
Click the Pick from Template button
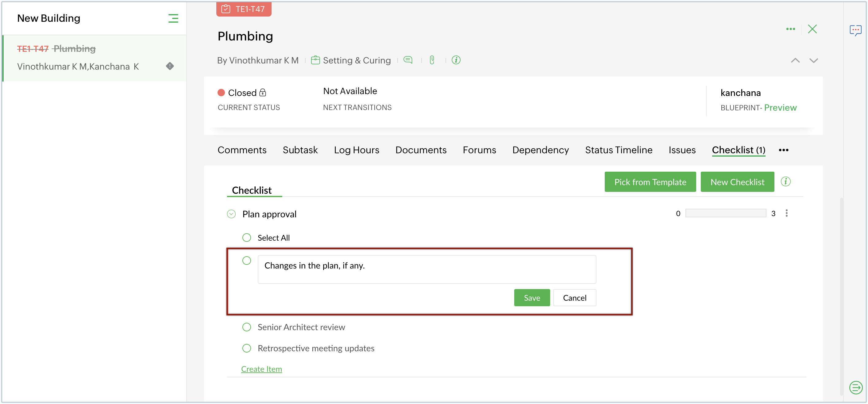click(x=650, y=182)
